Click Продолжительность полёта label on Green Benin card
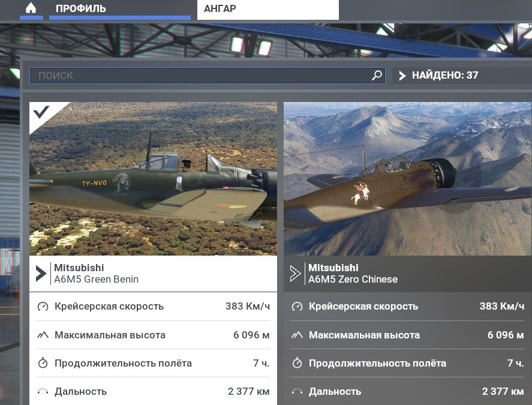 click(123, 363)
